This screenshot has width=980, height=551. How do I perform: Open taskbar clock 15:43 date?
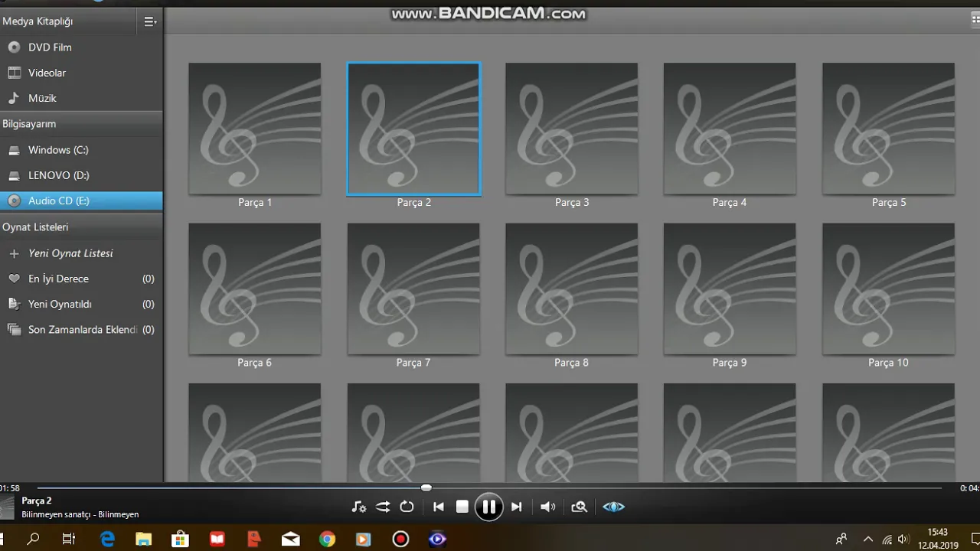click(938, 539)
